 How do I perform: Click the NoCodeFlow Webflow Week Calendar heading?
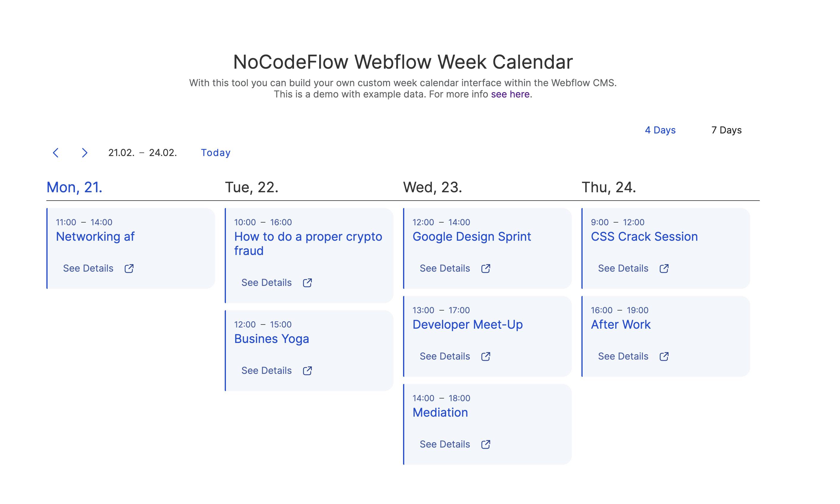pyautogui.click(x=403, y=62)
